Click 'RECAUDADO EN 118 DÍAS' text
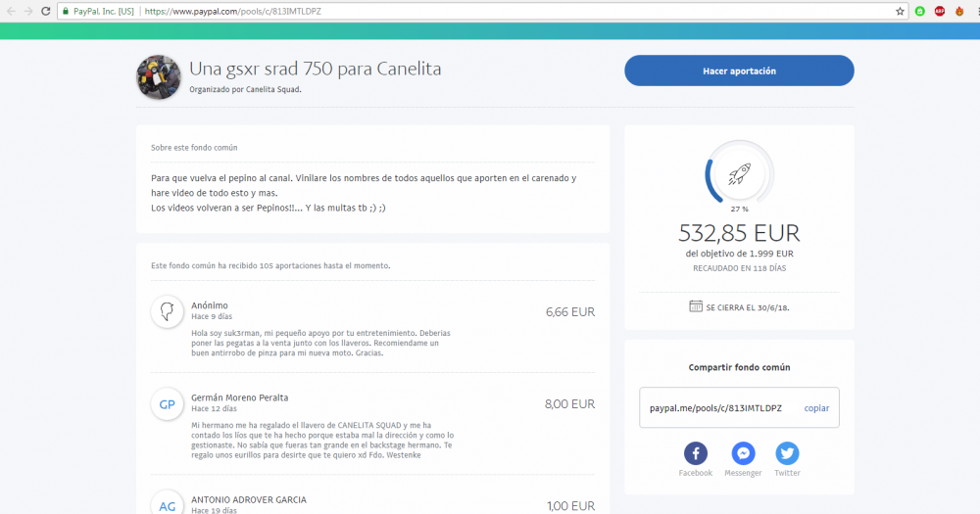 739,268
